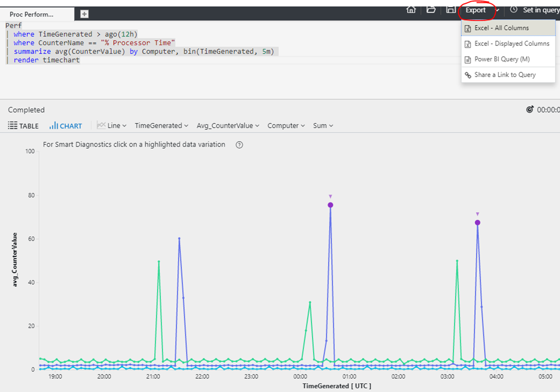Screen dimensions: 560x392
Task: Open saved queries via the folder icon
Action: point(431,9)
